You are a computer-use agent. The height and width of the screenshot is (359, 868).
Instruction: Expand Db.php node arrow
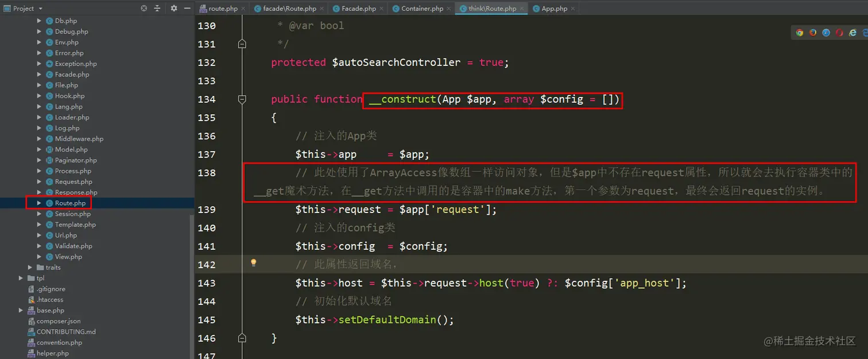(39, 21)
